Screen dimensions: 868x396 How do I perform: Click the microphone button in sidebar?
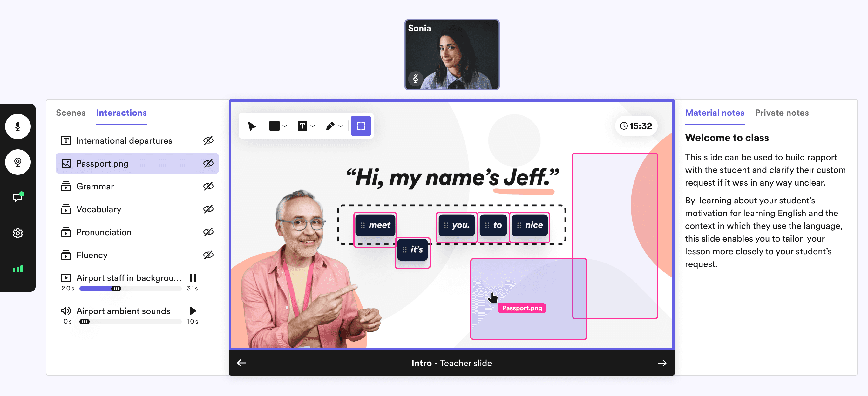[x=17, y=126]
